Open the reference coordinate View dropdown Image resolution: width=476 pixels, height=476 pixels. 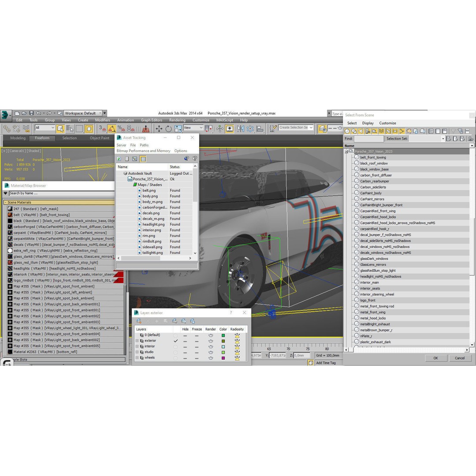193,128
